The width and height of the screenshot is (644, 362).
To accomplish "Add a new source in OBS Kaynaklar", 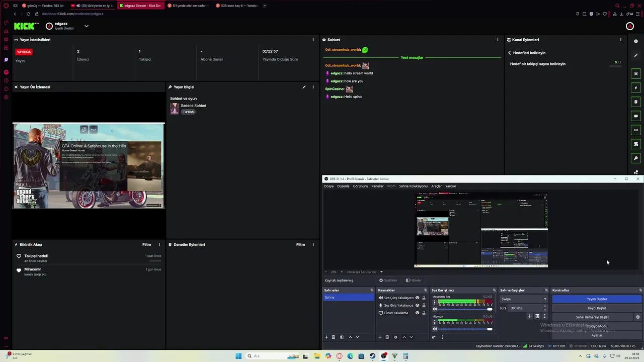I will pos(380,337).
